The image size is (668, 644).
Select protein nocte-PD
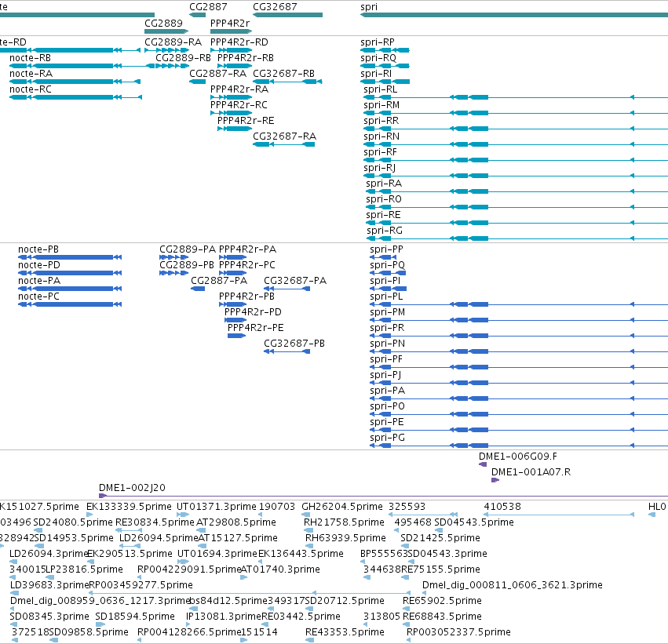(70, 273)
